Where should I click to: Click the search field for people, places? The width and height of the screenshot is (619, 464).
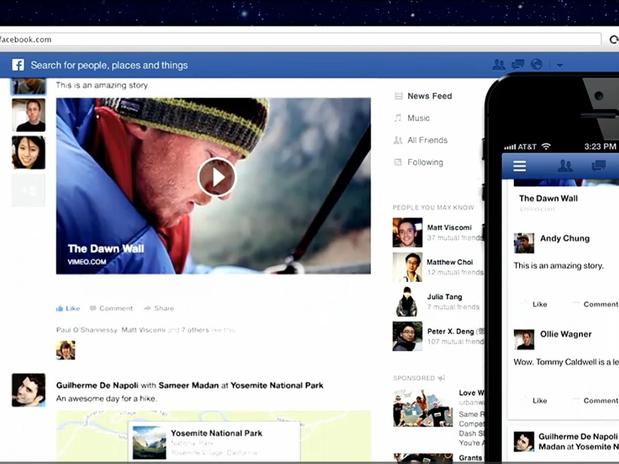point(109,65)
